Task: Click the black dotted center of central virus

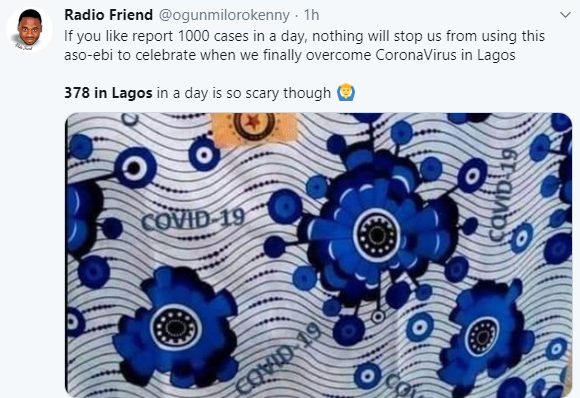Action: (x=377, y=235)
